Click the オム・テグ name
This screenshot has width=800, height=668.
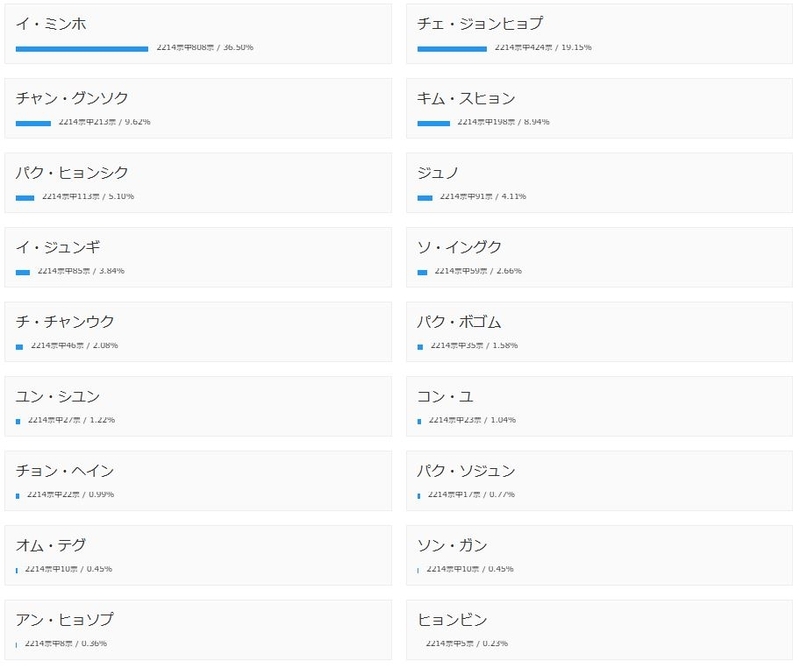pyautogui.click(x=51, y=545)
